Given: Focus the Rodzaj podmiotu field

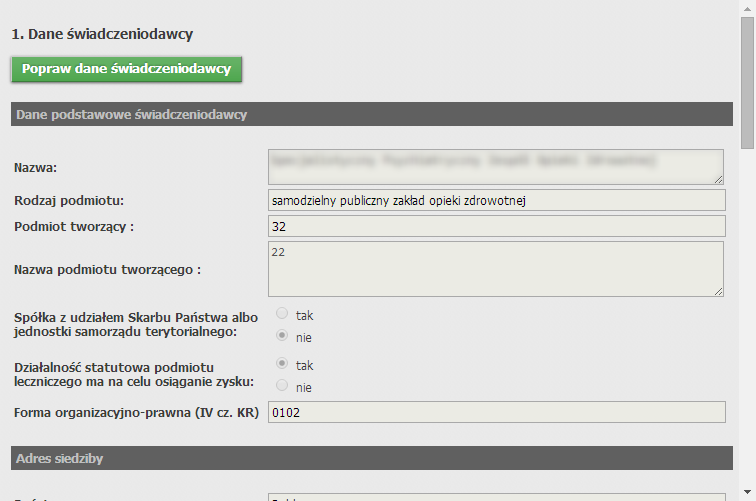Looking at the screenshot, I should pos(496,200).
